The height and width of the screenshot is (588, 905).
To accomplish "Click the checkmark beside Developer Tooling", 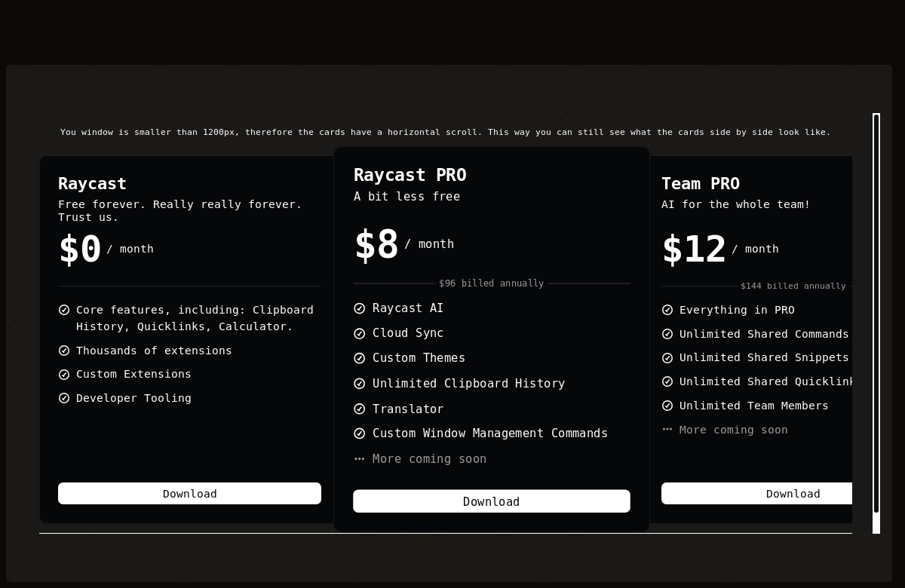I will [x=64, y=398].
